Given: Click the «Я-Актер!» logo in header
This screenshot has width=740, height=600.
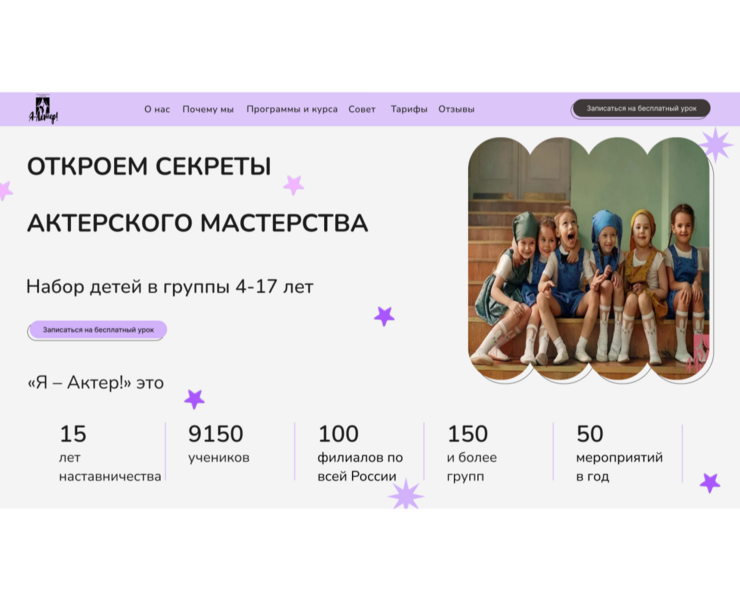Looking at the screenshot, I should (43, 110).
